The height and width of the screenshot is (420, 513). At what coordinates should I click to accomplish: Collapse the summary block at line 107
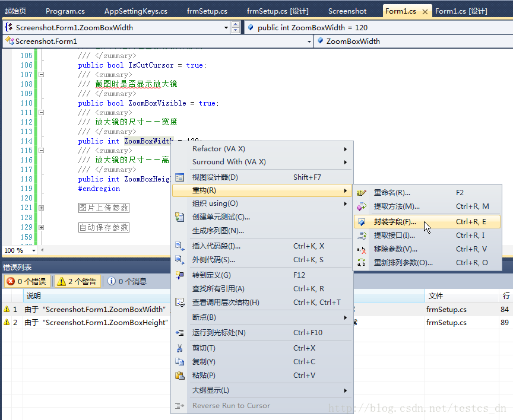point(41,75)
